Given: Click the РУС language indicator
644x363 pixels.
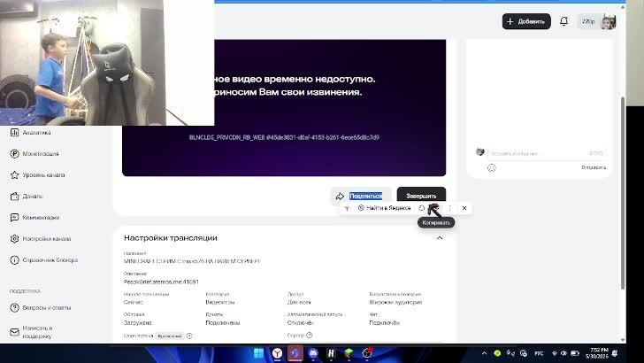Looking at the screenshot, I should point(539,353).
